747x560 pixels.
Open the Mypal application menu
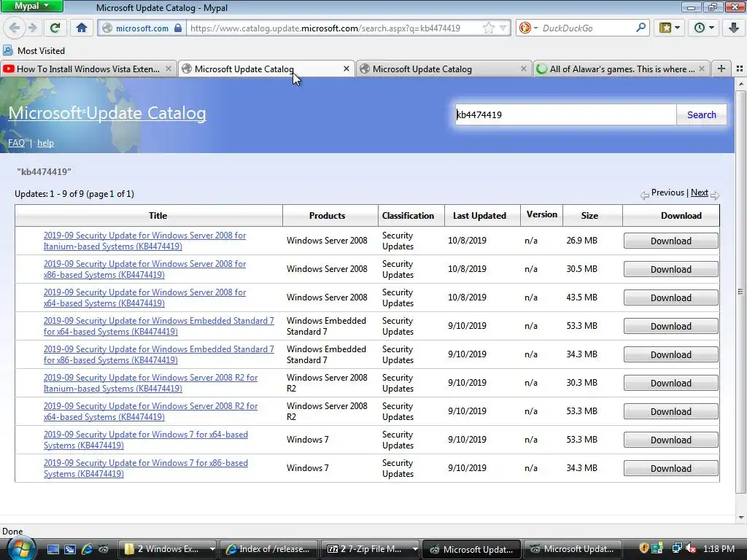tap(31, 6)
